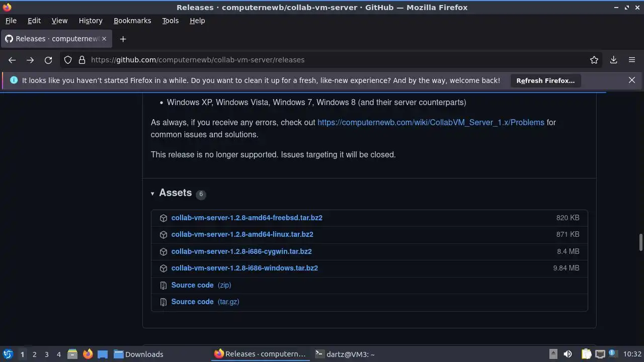The image size is (644, 362).
Task: Click the page vertical scrollbar thumb
Action: click(640, 242)
